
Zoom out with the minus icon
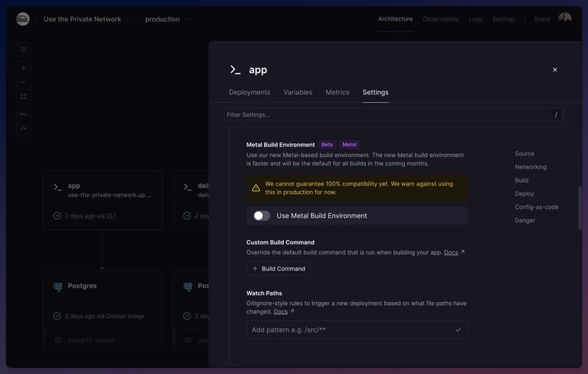pyautogui.click(x=23, y=82)
